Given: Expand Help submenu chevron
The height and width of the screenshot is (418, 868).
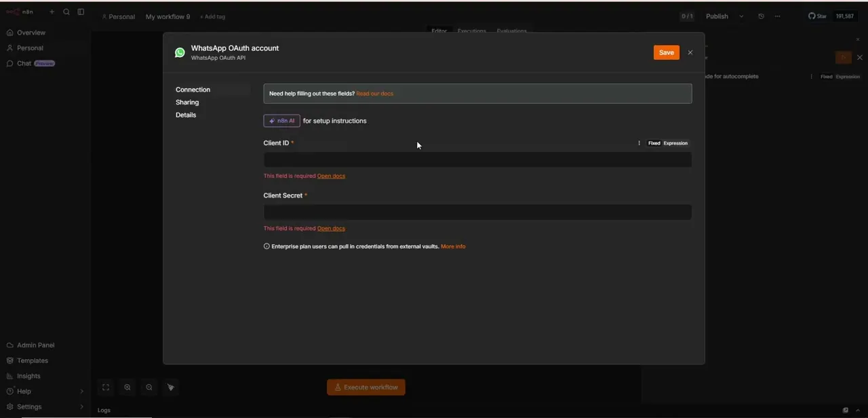Looking at the screenshot, I should click(82, 392).
